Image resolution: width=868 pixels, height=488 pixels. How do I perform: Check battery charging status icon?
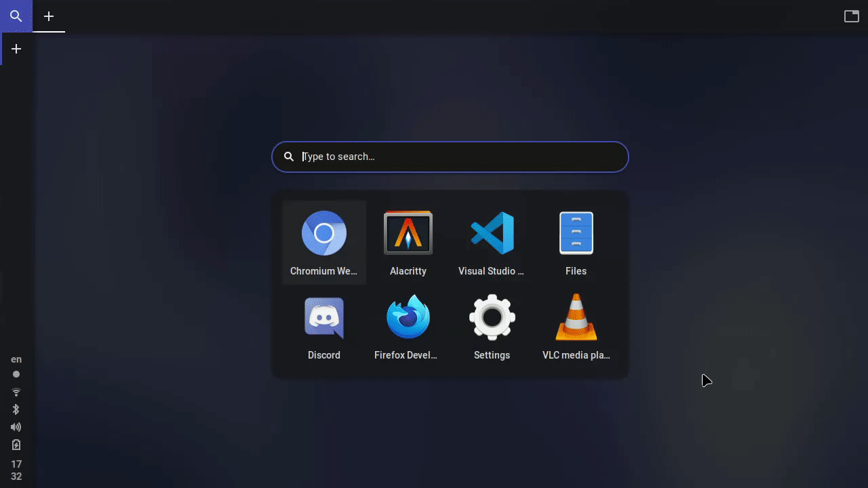pos(16,445)
